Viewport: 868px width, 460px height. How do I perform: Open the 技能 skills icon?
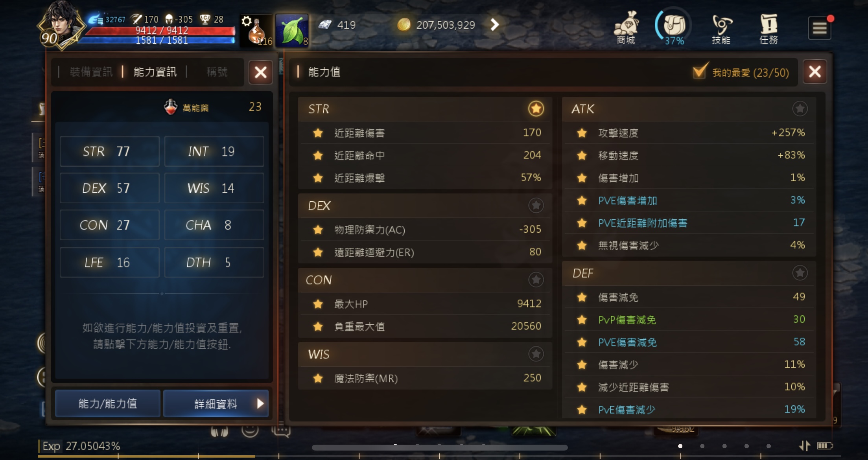tap(721, 28)
